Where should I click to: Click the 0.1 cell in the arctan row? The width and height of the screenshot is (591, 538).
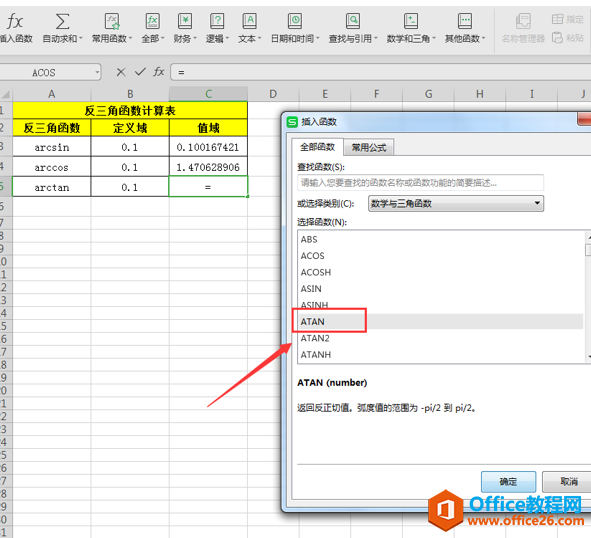pos(130,187)
